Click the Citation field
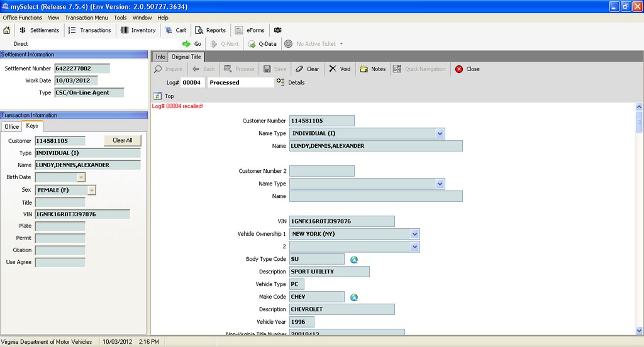 [x=60, y=250]
